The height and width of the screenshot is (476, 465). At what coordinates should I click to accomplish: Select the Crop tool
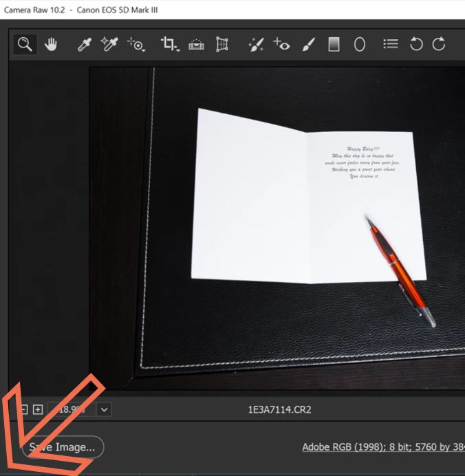tap(170, 44)
